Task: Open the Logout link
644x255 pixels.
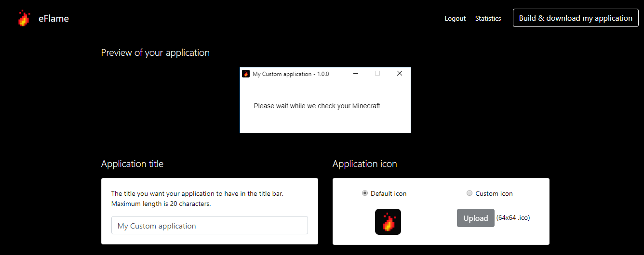Action: tap(455, 18)
